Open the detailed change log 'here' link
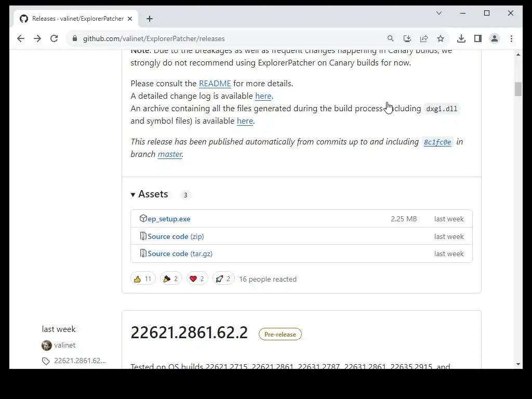532x399 pixels. (263, 96)
